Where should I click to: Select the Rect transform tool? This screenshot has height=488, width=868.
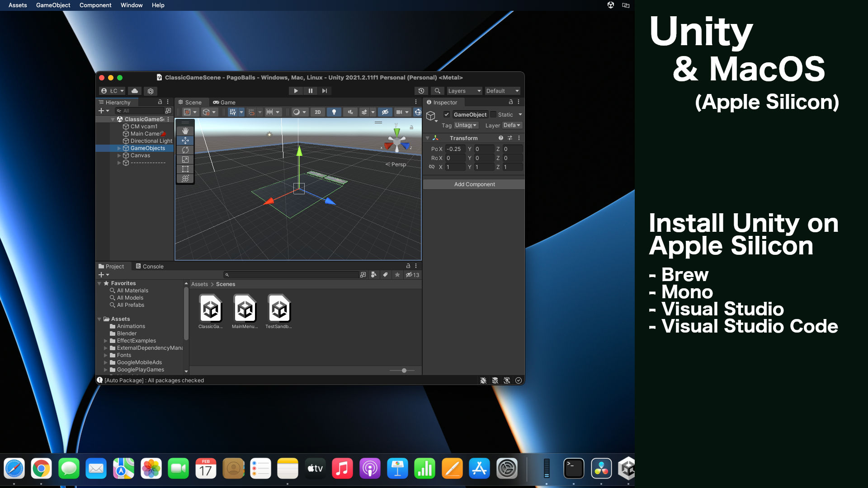pyautogui.click(x=185, y=169)
